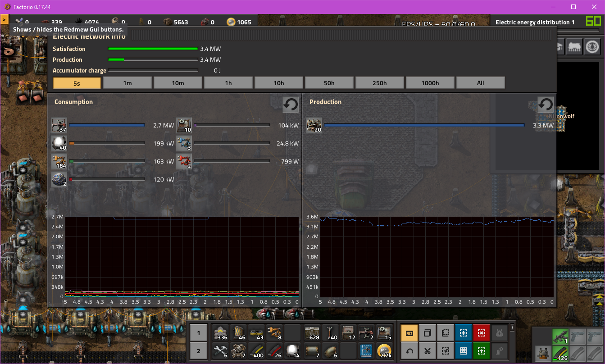Click the lab consumption icon (2)
This screenshot has height=364, width=605.
click(59, 179)
